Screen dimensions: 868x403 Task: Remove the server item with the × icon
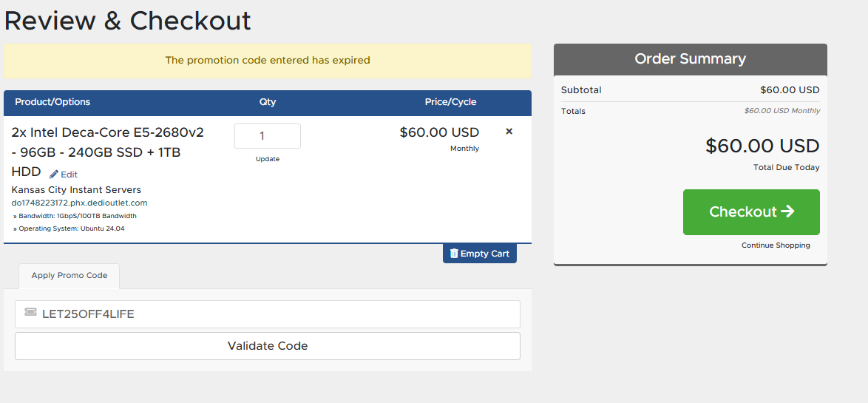[x=509, y=132]
